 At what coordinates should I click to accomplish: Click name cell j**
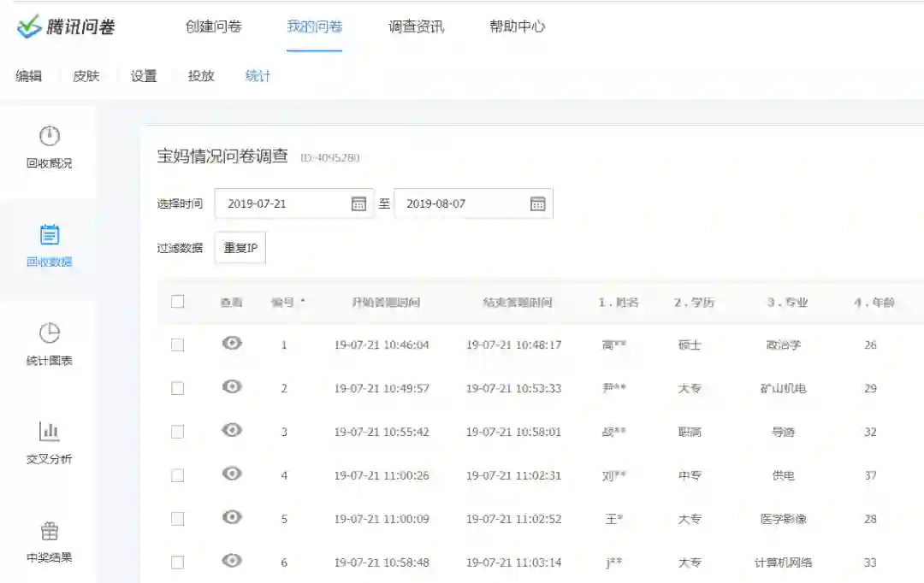tap(614, 563)
